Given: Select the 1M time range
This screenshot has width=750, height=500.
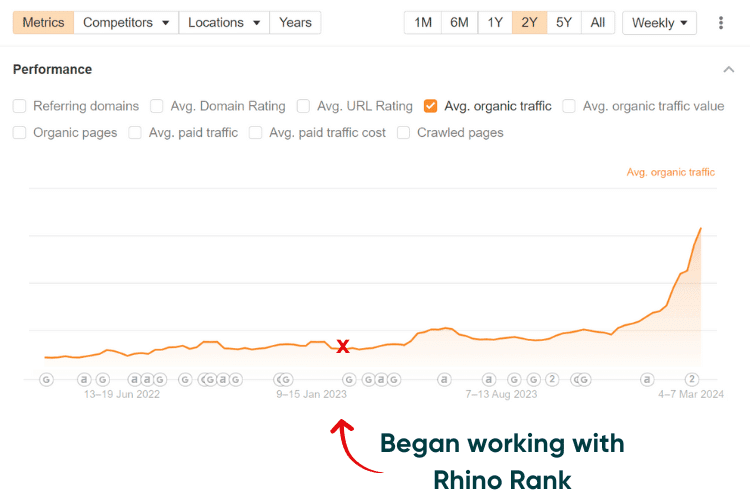Looking at the screenshot, I should (x=423, y=22).
